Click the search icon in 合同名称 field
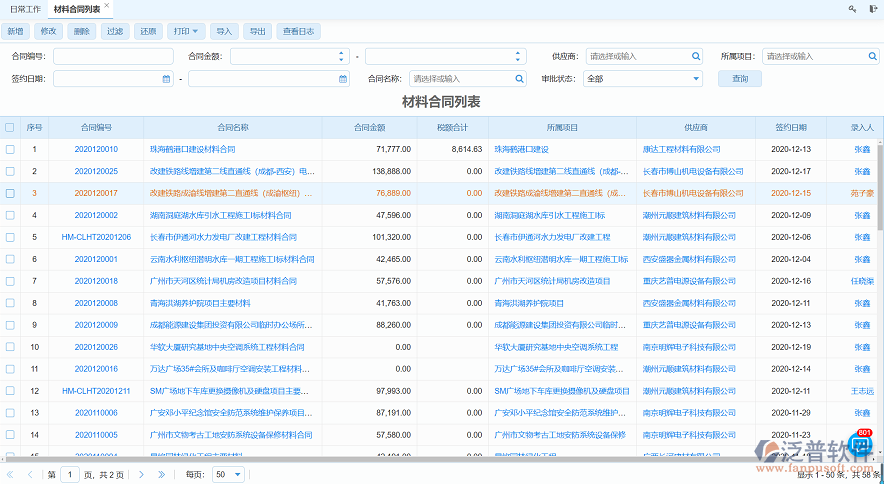 point(519,78)
